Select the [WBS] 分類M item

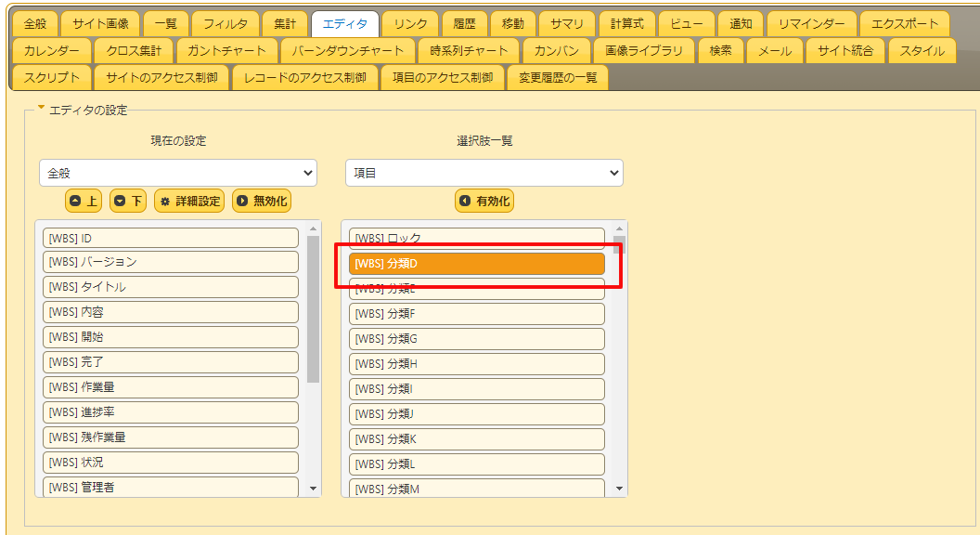click(x=476, y=488)
